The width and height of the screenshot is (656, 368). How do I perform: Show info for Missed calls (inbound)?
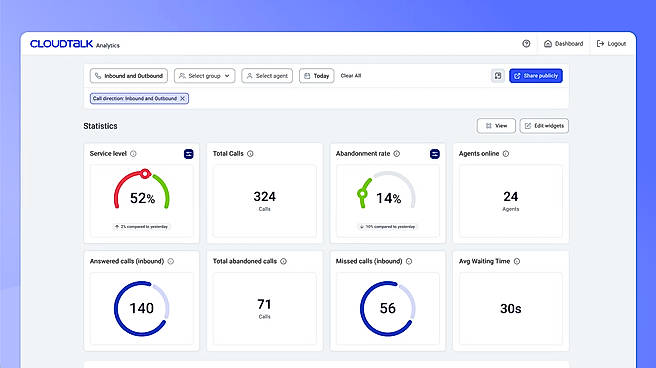click(409, 261)
